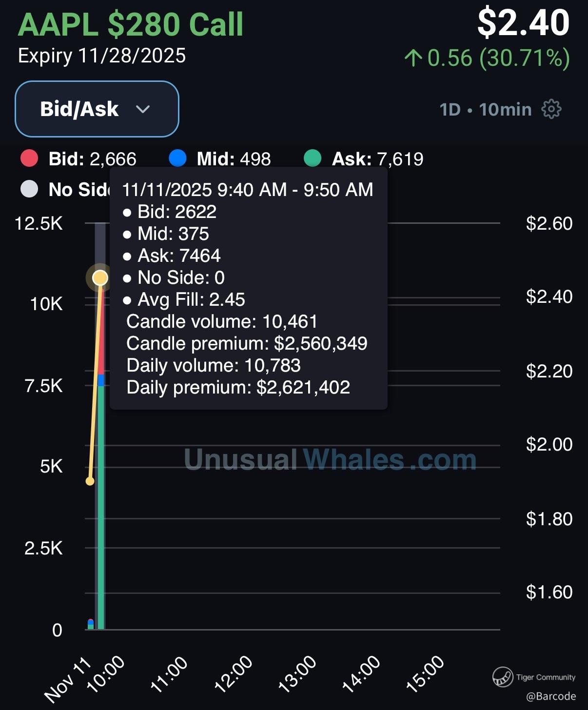Toggle the blue Mid legend dot
The width and height of the screenshot is (588, 710).
177,158
